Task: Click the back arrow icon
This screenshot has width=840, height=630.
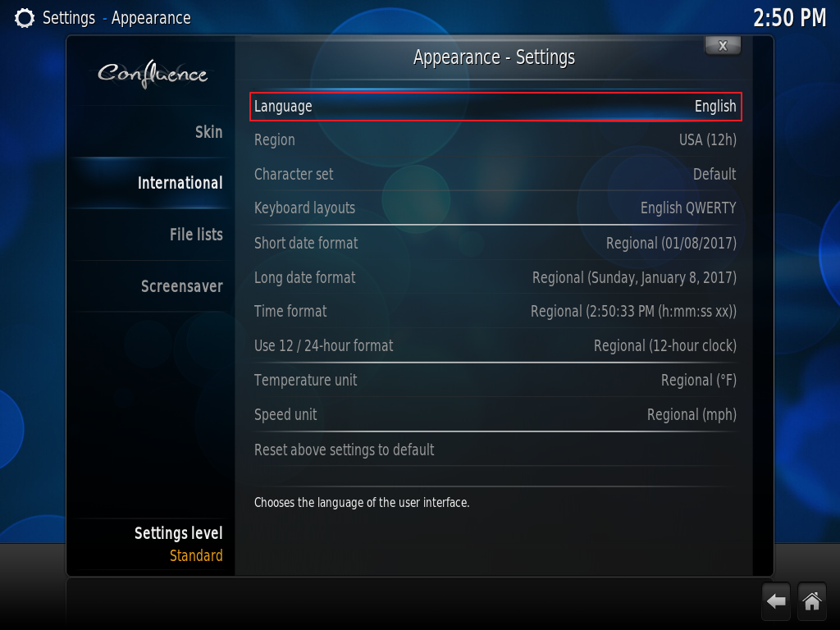Action: tap(776, 601)
